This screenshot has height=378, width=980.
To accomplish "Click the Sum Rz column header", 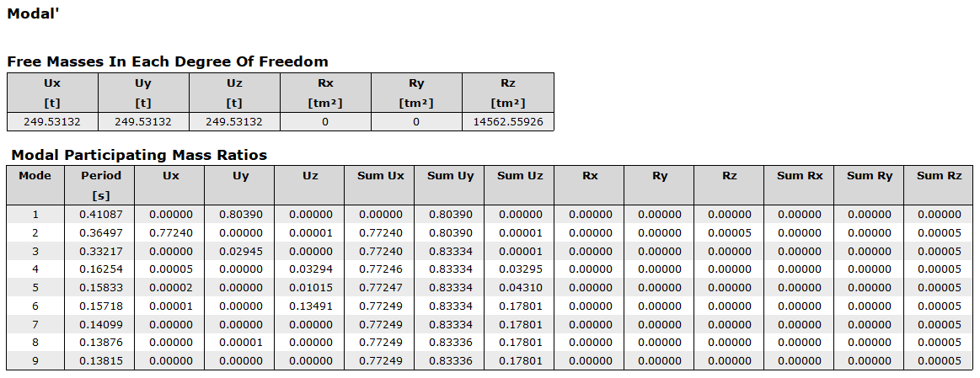I will pyautogui.click(x=940, y=176).
